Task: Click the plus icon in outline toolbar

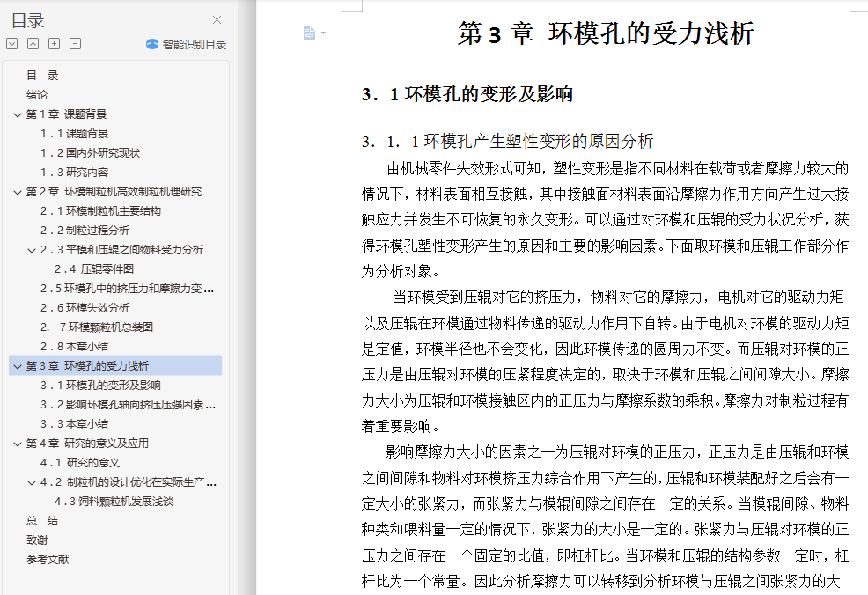Action: (55, 44)
